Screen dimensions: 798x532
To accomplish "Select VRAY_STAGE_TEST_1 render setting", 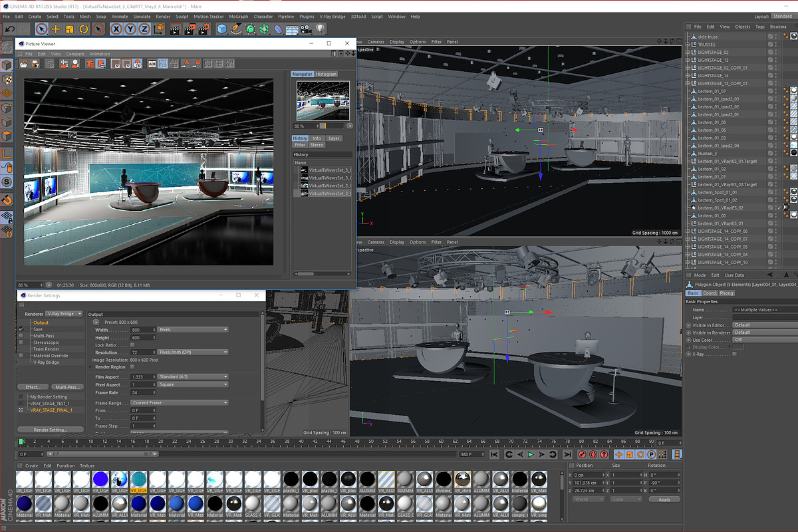I will pyautogui.click(x=50, y=404).
